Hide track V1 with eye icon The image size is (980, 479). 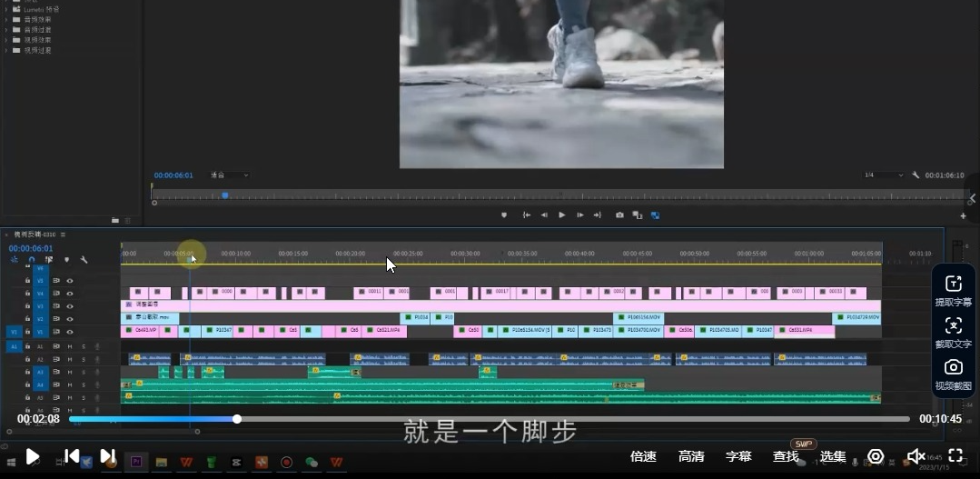coord(70,332)
